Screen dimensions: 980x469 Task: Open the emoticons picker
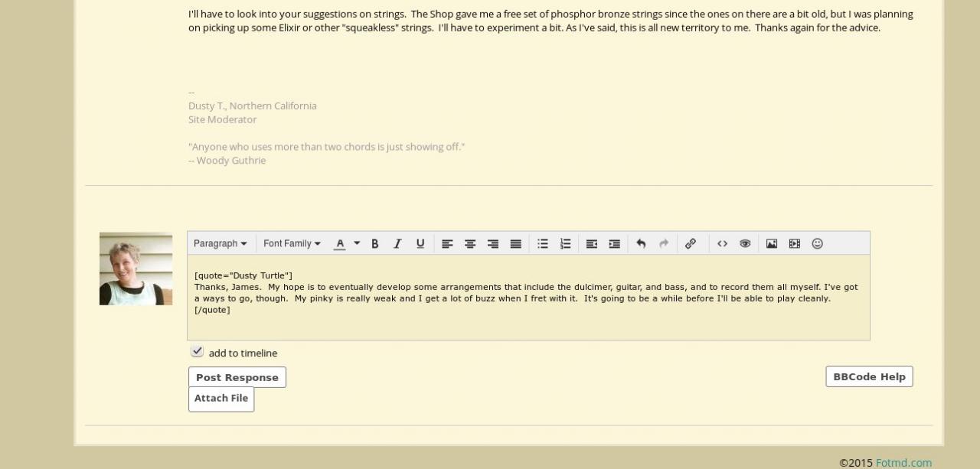click(818, 243)
